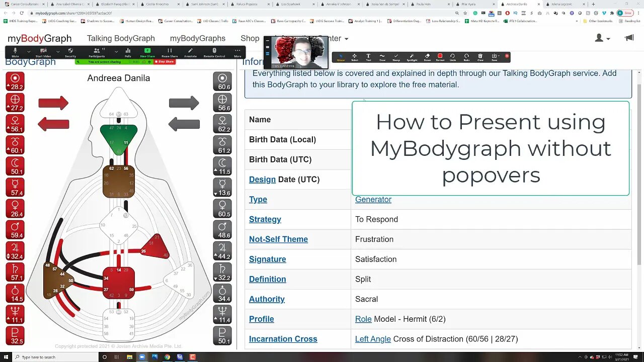644x362 pixels.
Task: Follow the Design link
Action: point(262,179)
